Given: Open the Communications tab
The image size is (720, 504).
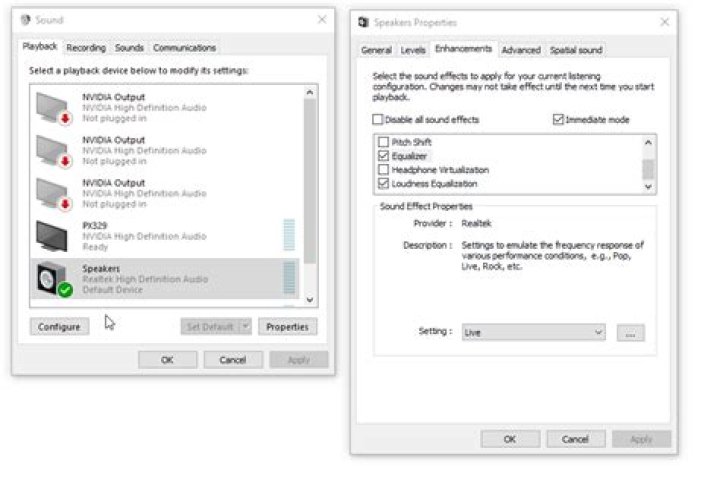Looking at the screenshot, I should click(184, 48).
